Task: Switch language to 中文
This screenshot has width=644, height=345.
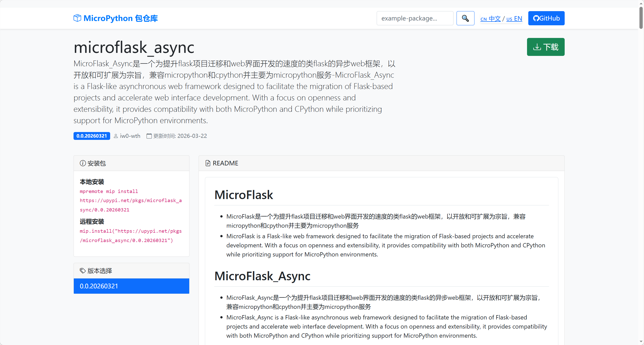Action: 490,19
